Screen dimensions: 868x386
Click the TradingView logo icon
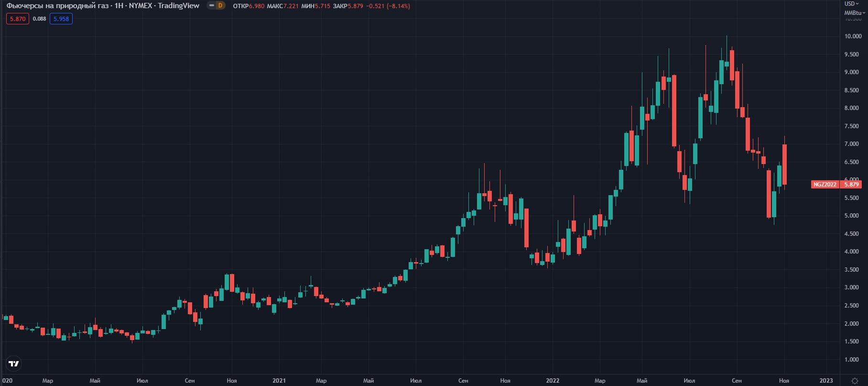coord(14,364)
